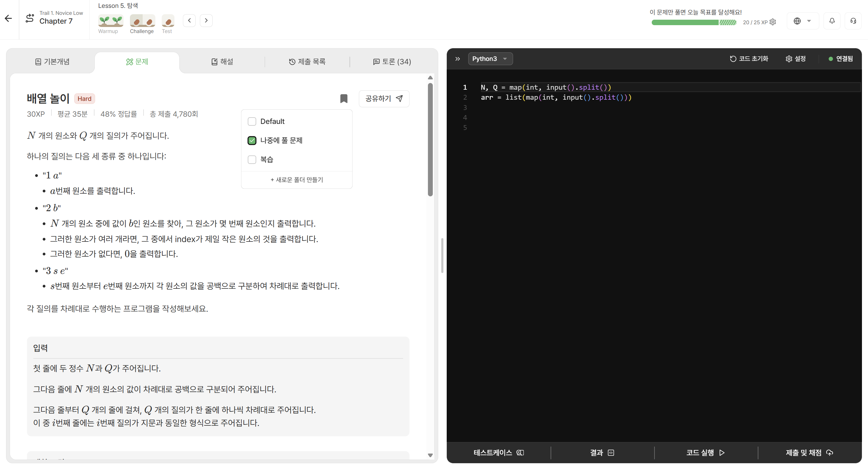Go to previous problem chevron
This screenshot has height=469, width=868.
coord(189,21)
